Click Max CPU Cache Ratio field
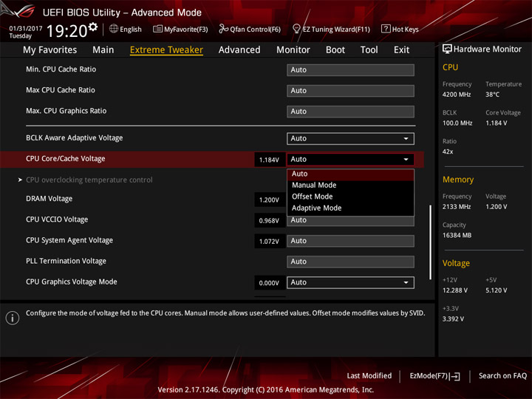Image resolution: width=532 pixels, height=399 pixels. [x=350, y=91]
